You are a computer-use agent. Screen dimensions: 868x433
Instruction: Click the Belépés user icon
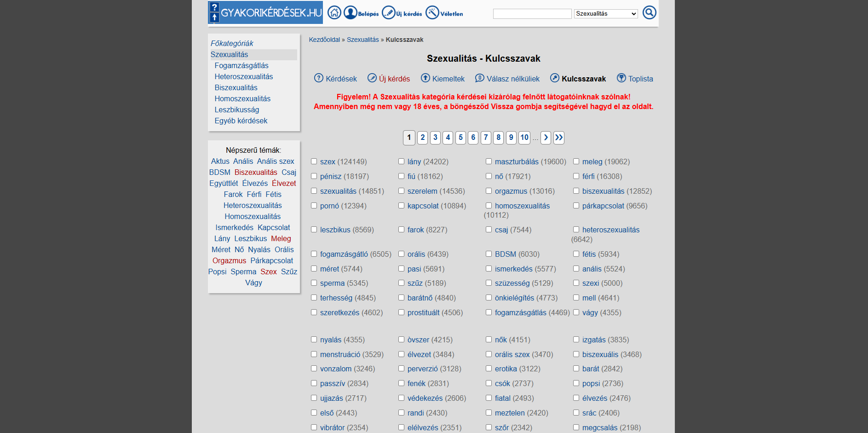351,12
